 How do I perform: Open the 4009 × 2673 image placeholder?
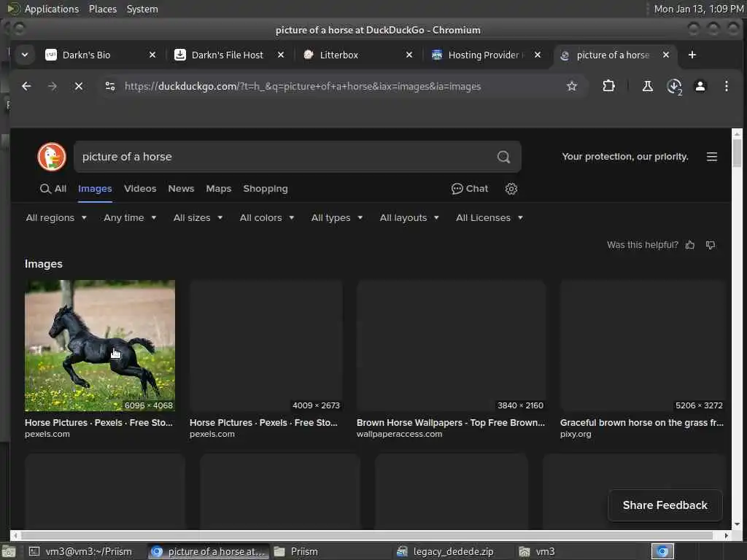point(266,346)
